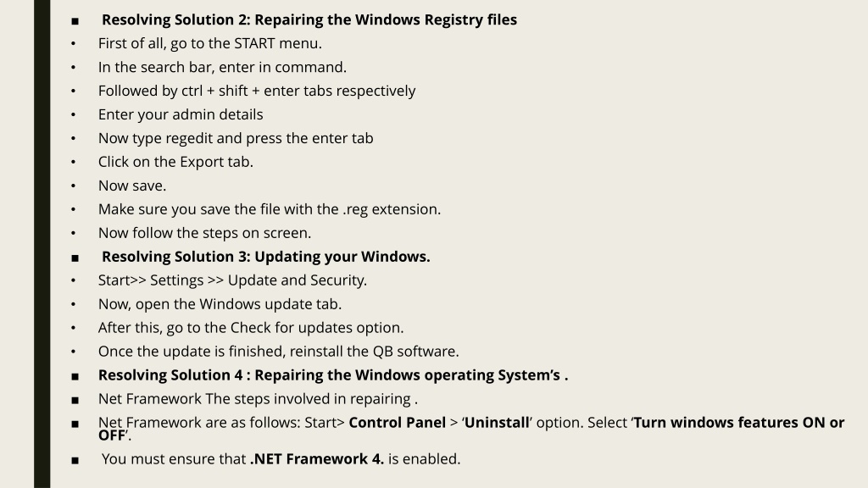Image resolution: width=868 pixels, height=488 pixels.
Task: Select the 'Now type regedit' line
Action: (236, 138)
